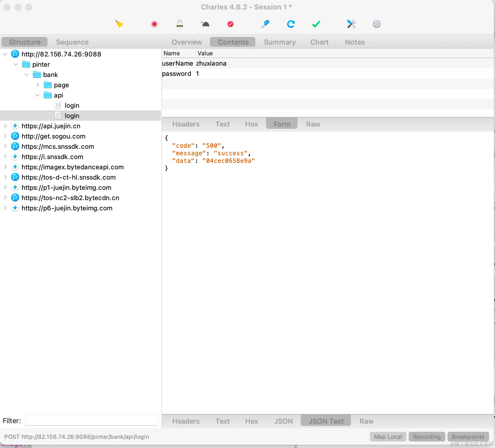The width and height of the screenshot is (495, 448).
Task: Expand the http://get.sogou.com host
Action: 5,136
